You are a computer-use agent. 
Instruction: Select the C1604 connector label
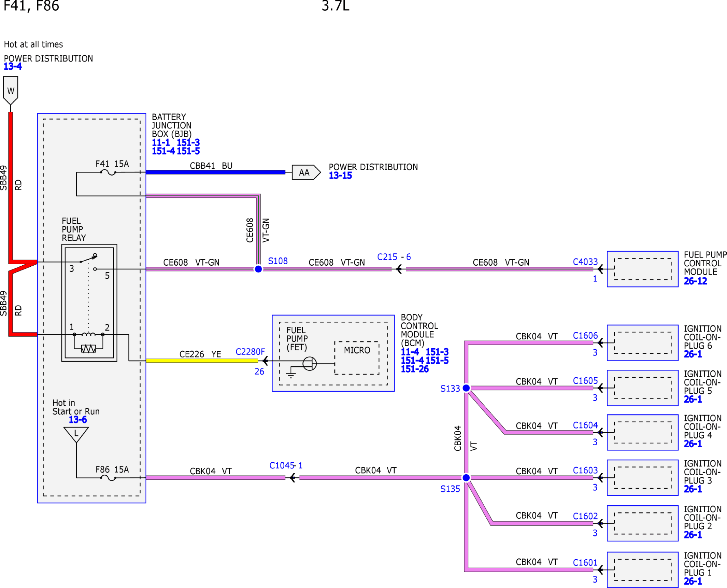[x=585, y=425]
